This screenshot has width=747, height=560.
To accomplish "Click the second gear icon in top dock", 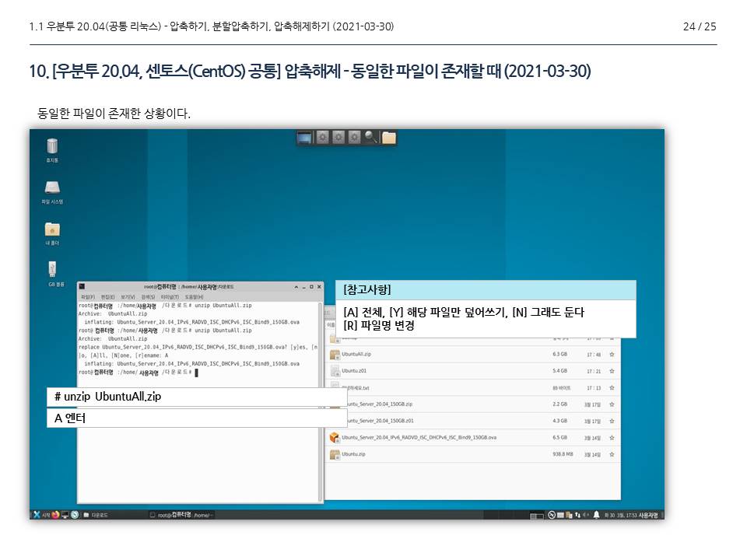I will (338, 138).
